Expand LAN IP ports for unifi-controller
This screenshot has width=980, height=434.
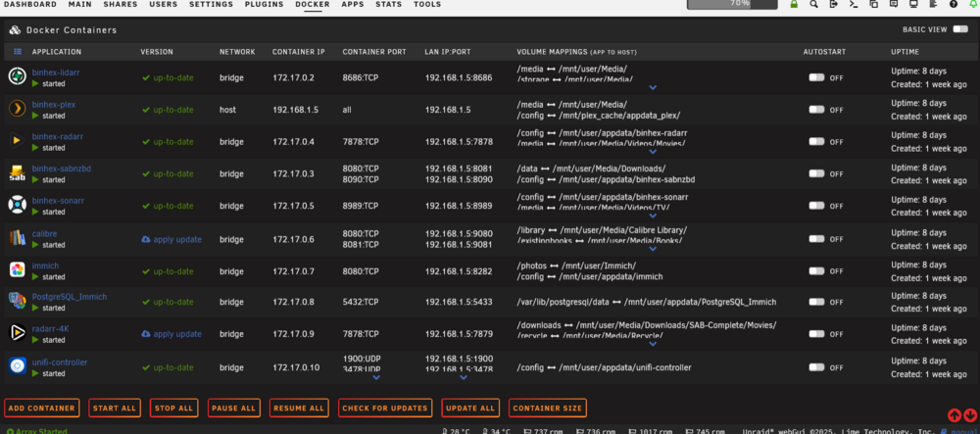464,377
